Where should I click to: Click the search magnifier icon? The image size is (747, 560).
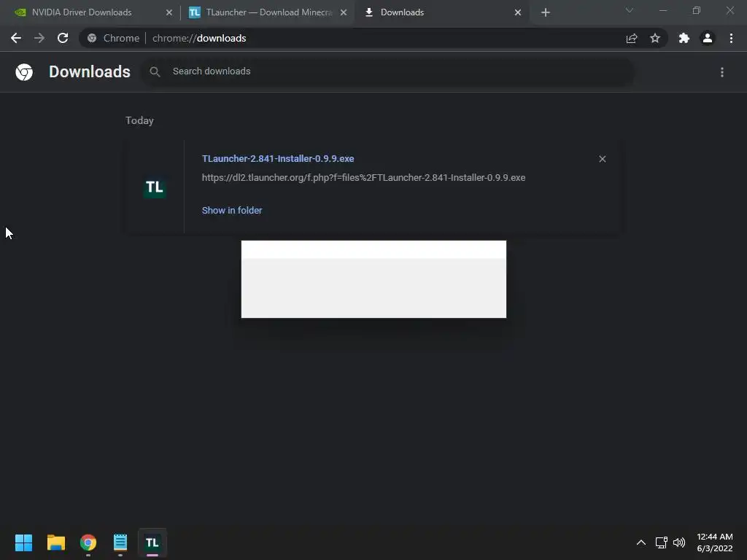(155, 71)
